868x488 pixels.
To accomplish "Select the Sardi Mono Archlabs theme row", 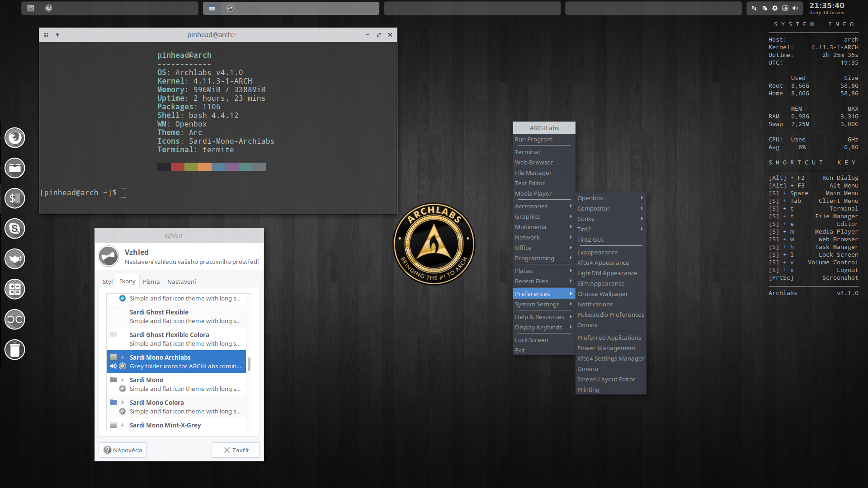I will [176, 361].
